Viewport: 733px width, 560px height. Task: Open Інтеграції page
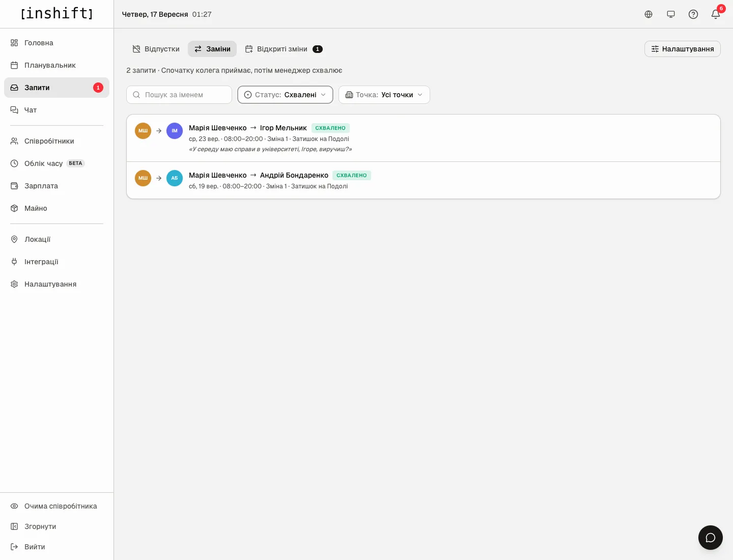tap(57, 262)
